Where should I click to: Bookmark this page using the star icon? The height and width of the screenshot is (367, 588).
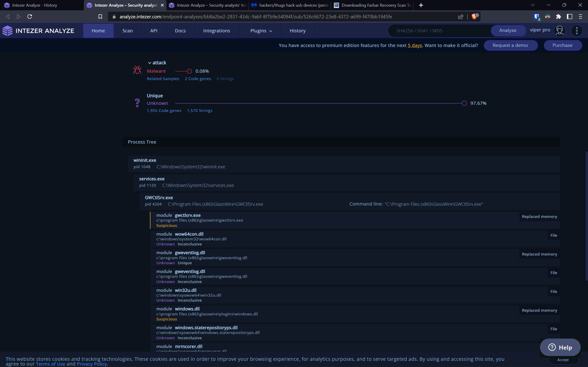[100, 17]
